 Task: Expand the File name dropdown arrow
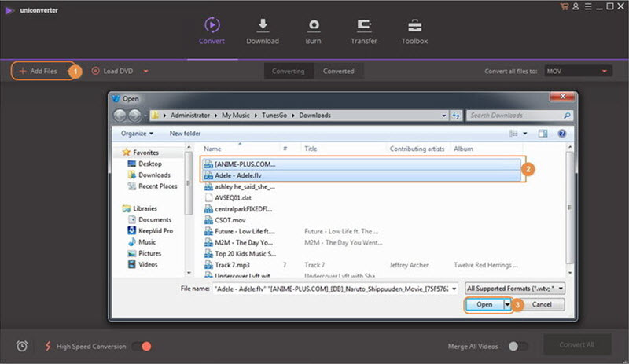point(454,289)
